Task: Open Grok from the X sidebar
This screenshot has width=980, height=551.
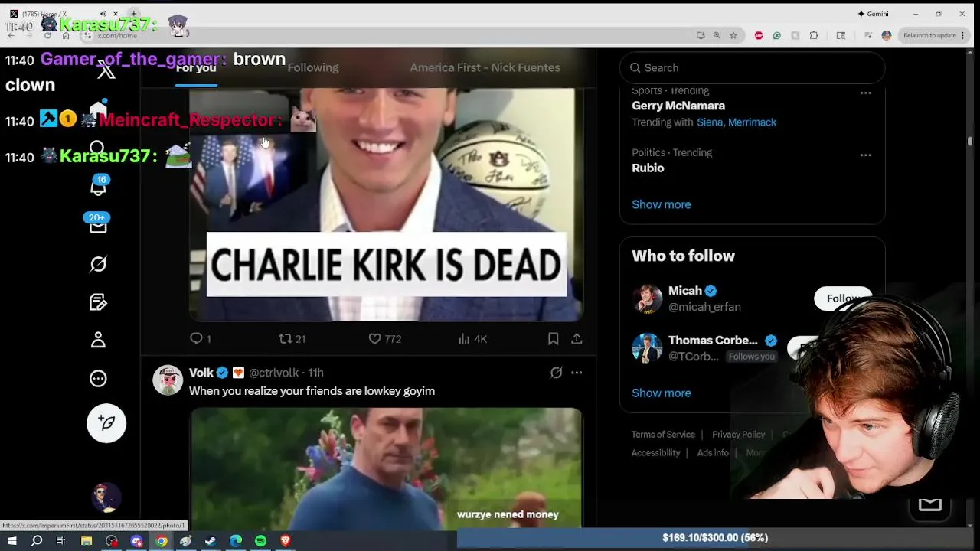Action: click(x=98, y=264)
